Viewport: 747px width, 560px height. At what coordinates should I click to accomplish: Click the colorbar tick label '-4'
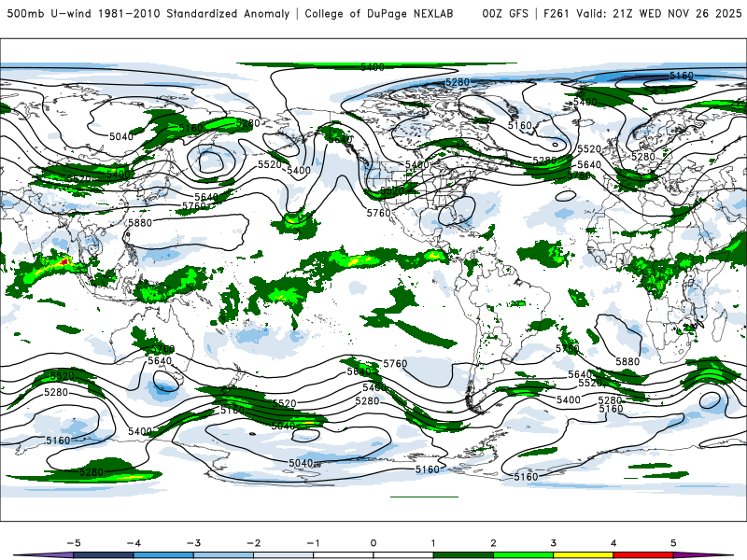[x=134, y=543]
